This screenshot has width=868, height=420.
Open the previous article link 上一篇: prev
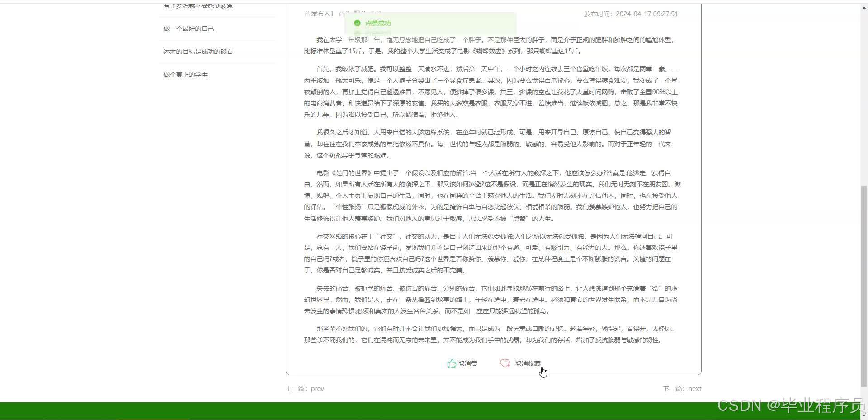pos(305,389)
